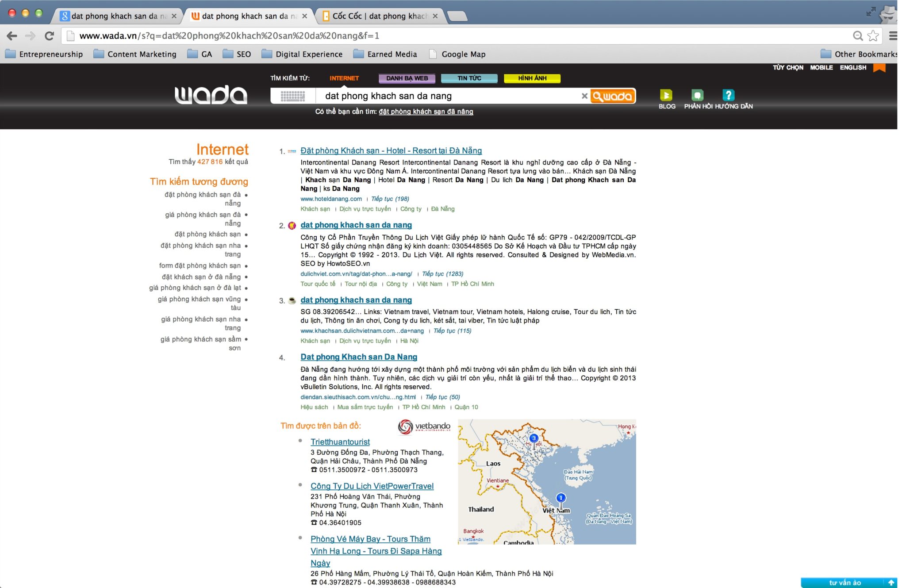Image resolution: width=906 pixels, height=588 pixels.
Task: Click the site favicon icon of result 2
Action: (x=292, y=226)
